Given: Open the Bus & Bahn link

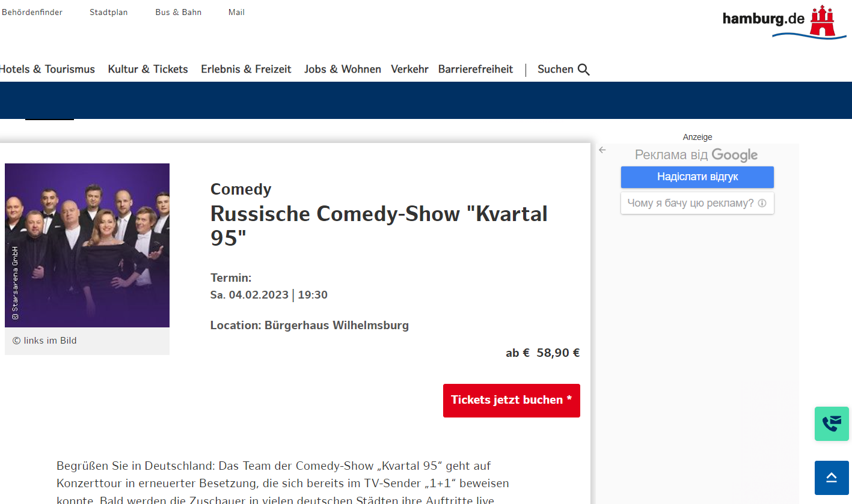Looking at the screenshot, I should [178, 12].
